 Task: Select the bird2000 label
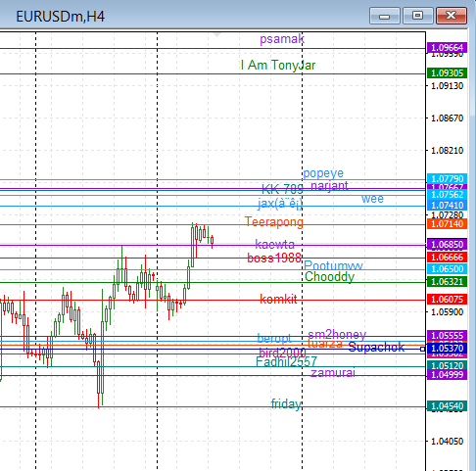[282, 353]
